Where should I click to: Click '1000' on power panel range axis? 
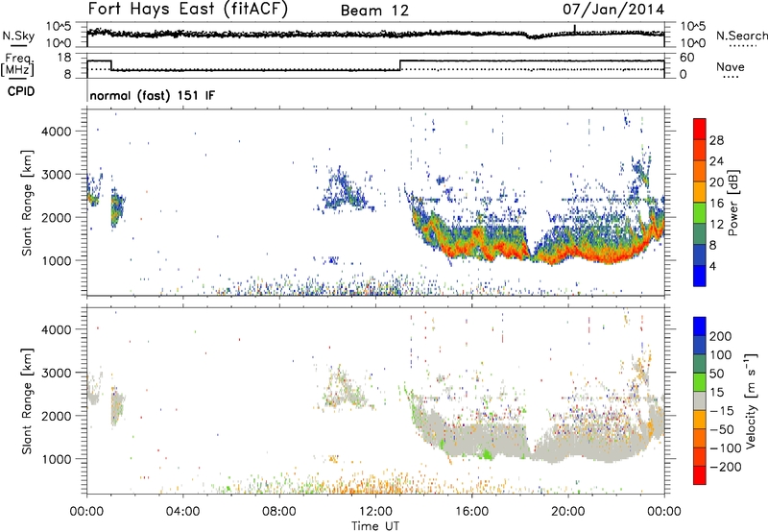tap(57, 260)
